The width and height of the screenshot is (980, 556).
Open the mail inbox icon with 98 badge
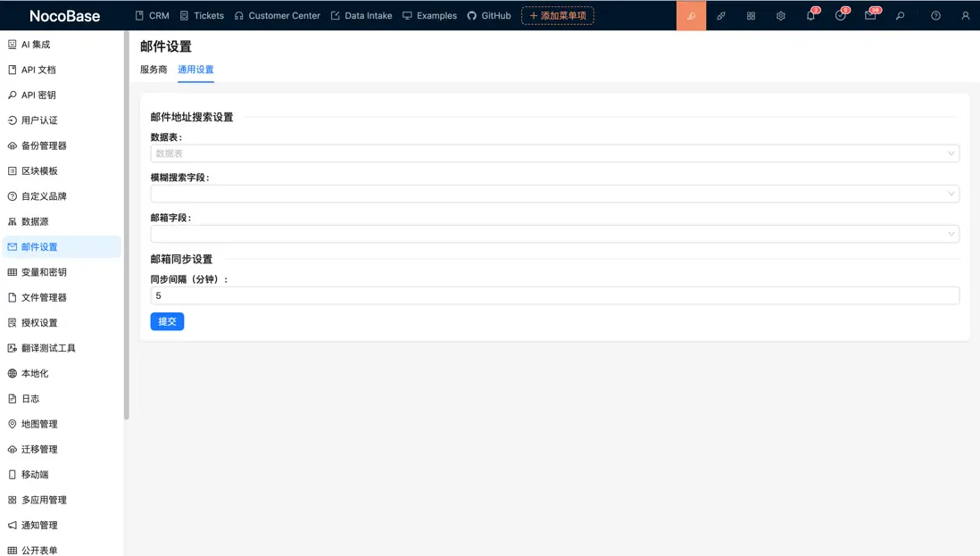pos(869,15)
